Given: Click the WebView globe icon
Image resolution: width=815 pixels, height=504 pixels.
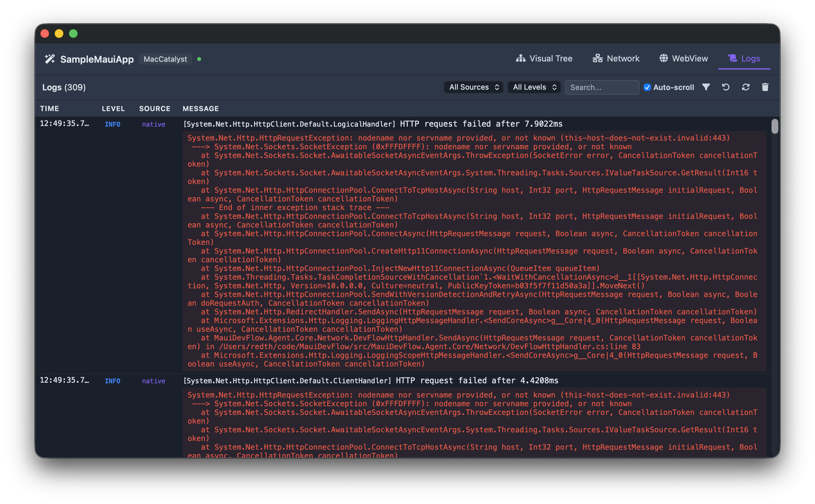Looking at the screenshot, I should coord(663,58).
